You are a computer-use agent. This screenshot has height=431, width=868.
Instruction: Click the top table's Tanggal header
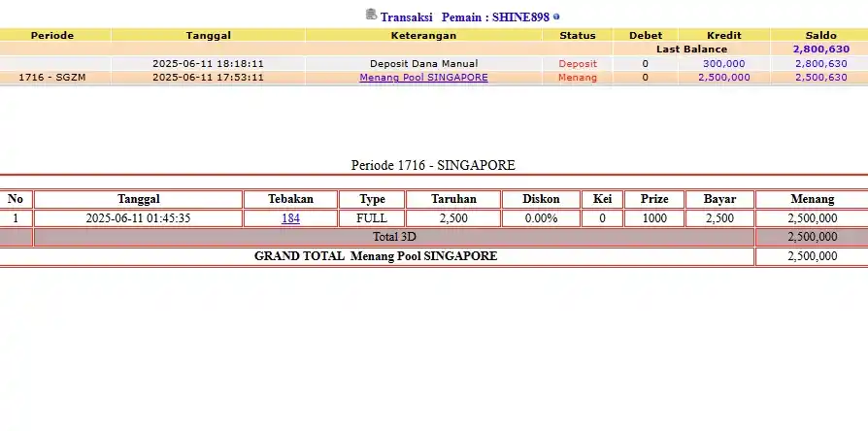[208, 35]
